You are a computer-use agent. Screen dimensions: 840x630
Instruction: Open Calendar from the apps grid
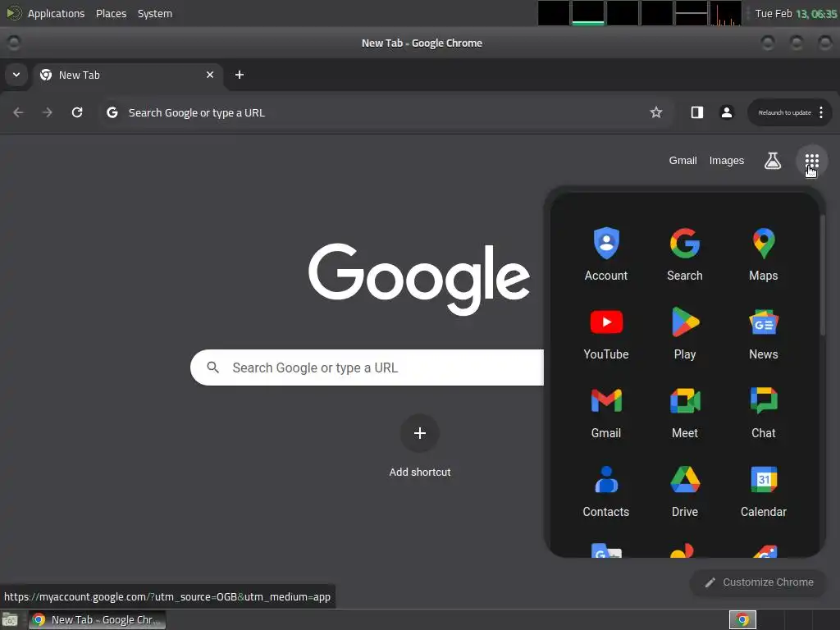(764, 491)
